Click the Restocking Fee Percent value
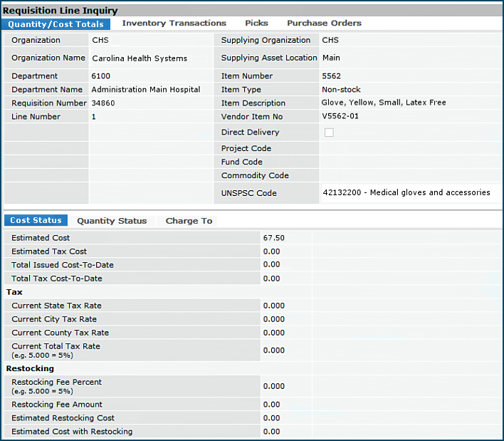The height and width of the screenshot is (441, 504). (274, 386)
